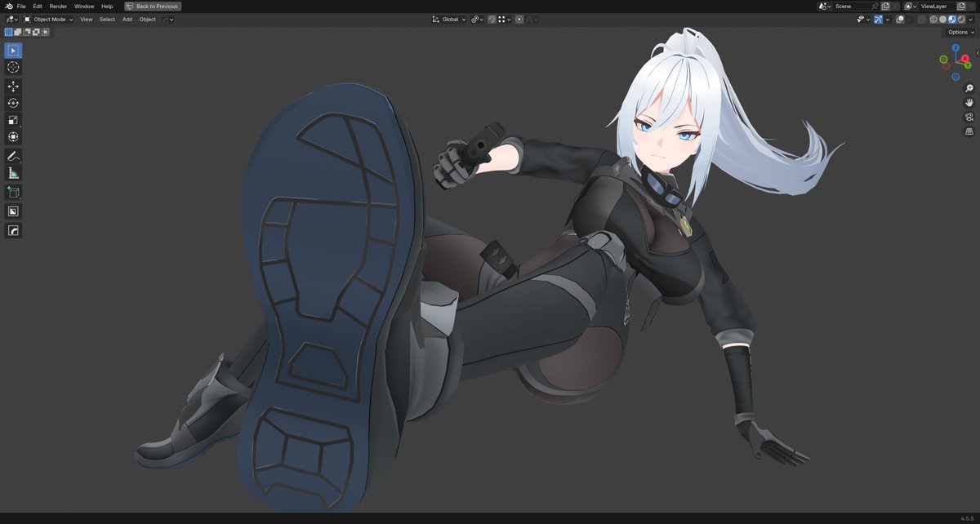The height and width of the screenshot is (524, 980).
Task: Open the Edit menu
Action: [x=38, y=6]
